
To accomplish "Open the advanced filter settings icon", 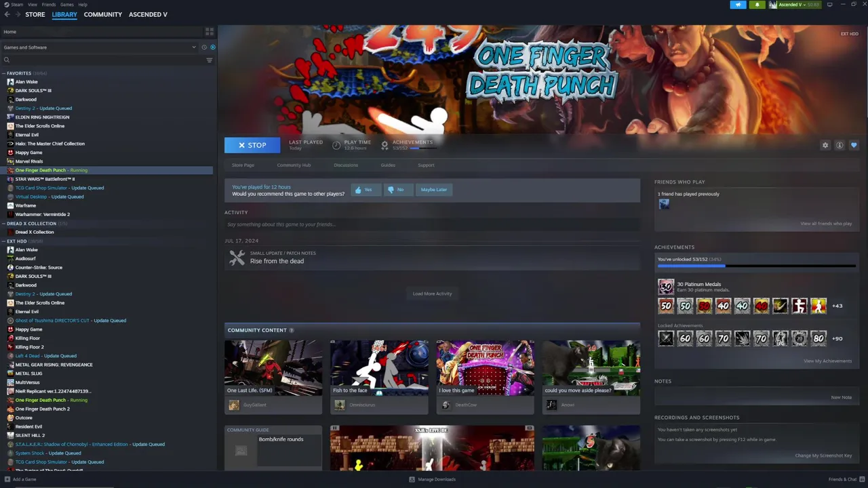I will (x=209, y=60).
